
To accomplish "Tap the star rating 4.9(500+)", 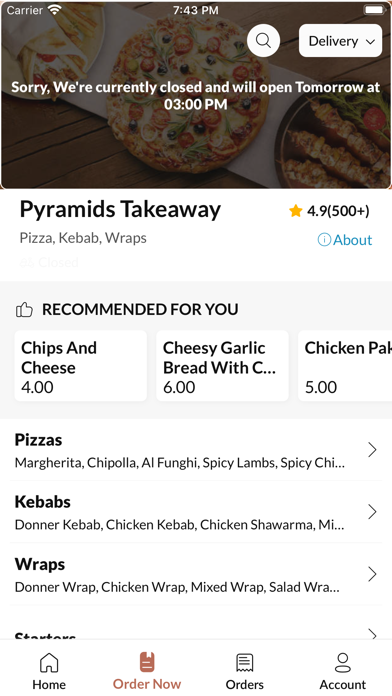I will point(329,211).
